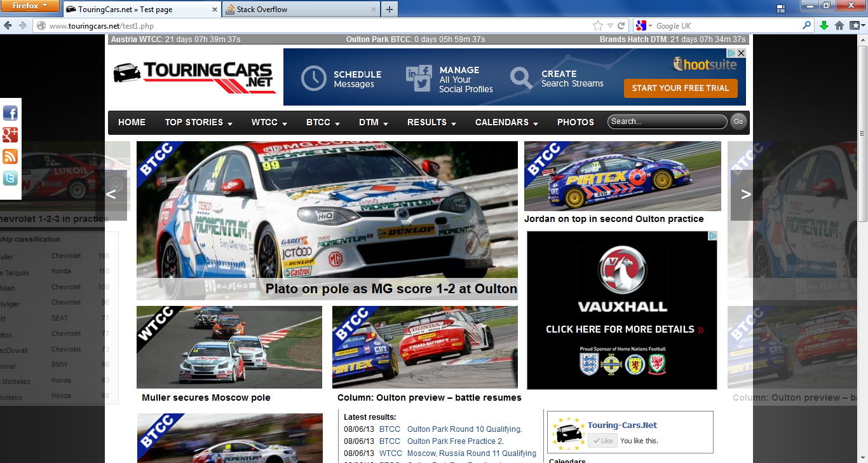868x463 pixels.
Task: Click WTCC label in results list
Action: click(391, 453)
